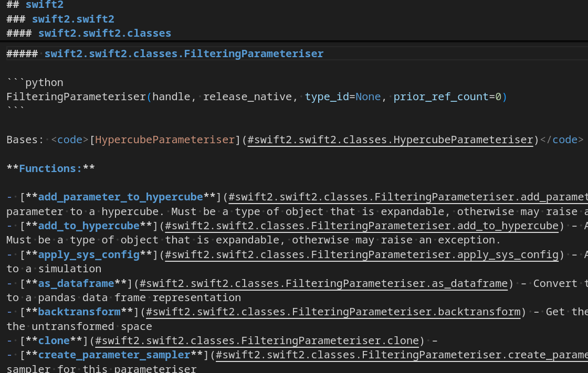Click the 'release_native' argument in the signature

click(247, 97)
